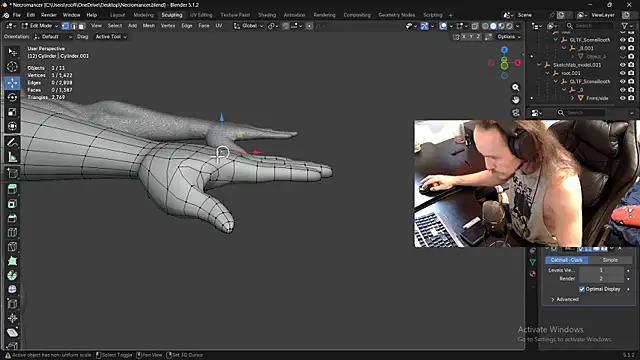
Task: Select Catmull-Clark subdivision type
Action: coord(567,260)
